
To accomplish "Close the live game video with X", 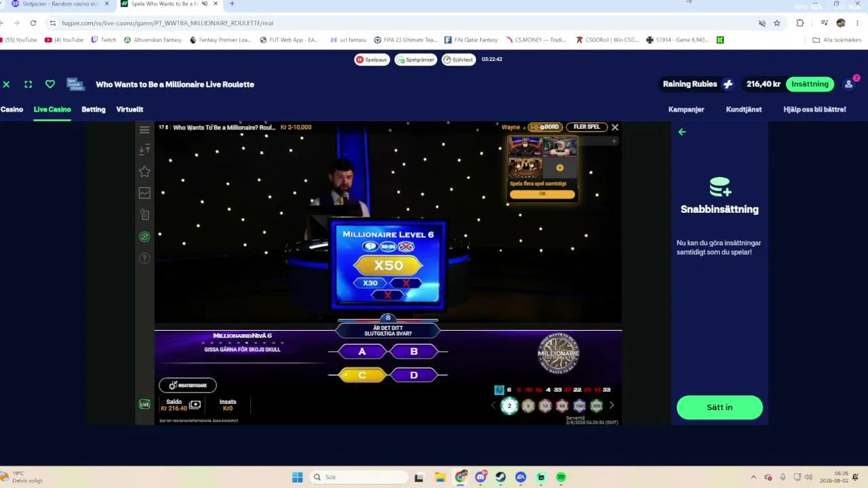I will [615, 127].
